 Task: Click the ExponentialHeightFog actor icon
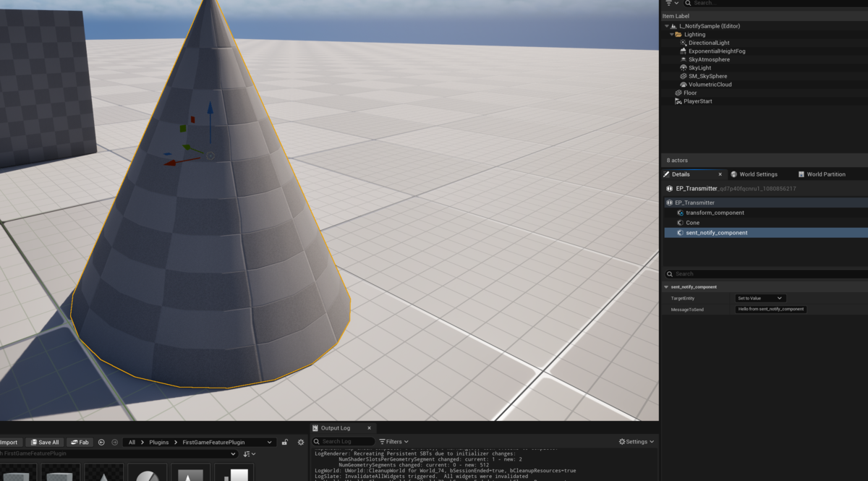click(x=684, y=51)
